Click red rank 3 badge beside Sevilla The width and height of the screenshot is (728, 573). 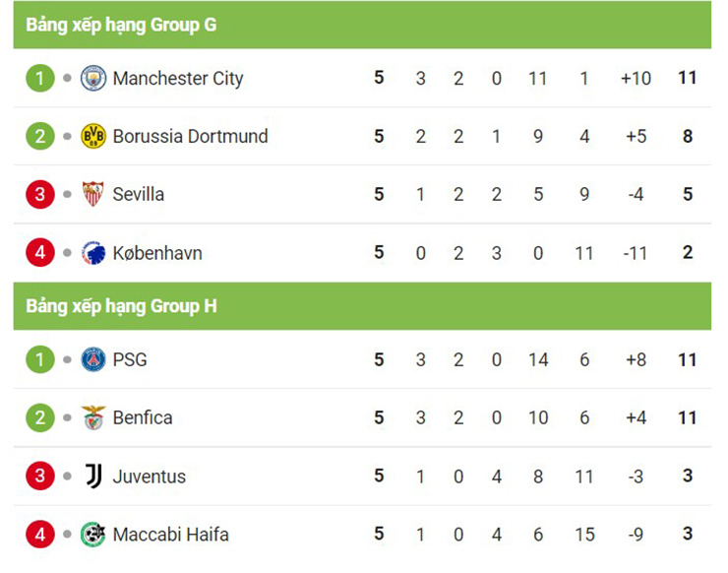pos(40,194)
